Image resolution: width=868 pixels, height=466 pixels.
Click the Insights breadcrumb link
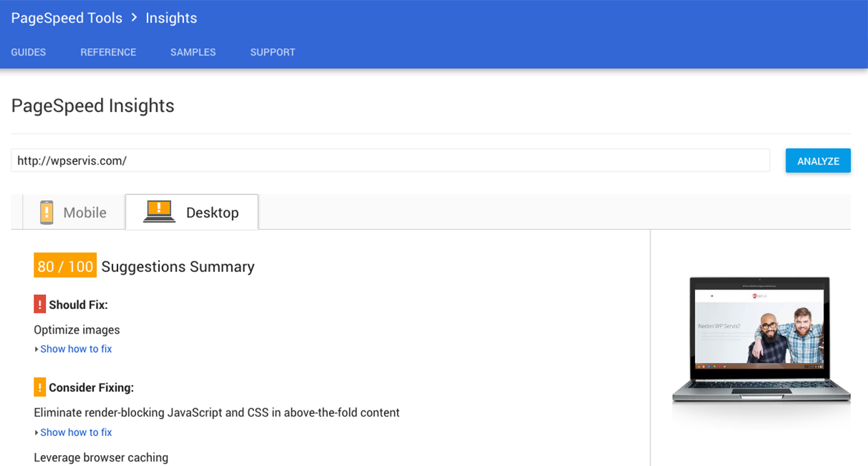171,19
